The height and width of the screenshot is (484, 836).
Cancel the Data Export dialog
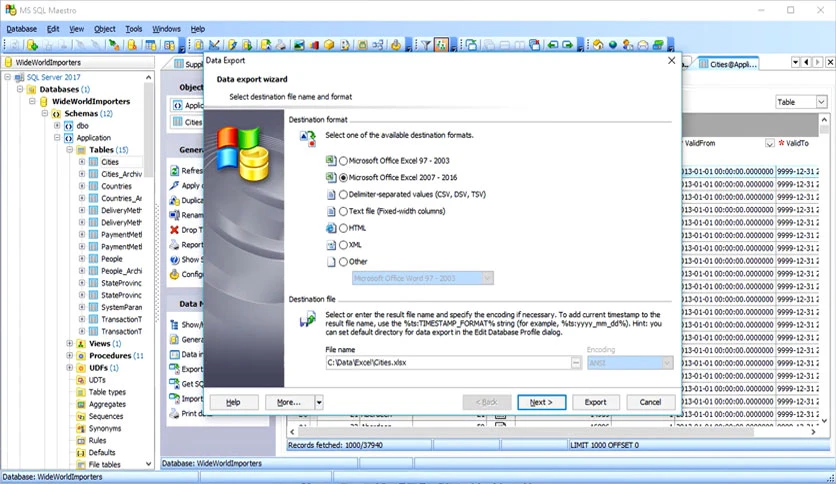[x=650, y=402]
